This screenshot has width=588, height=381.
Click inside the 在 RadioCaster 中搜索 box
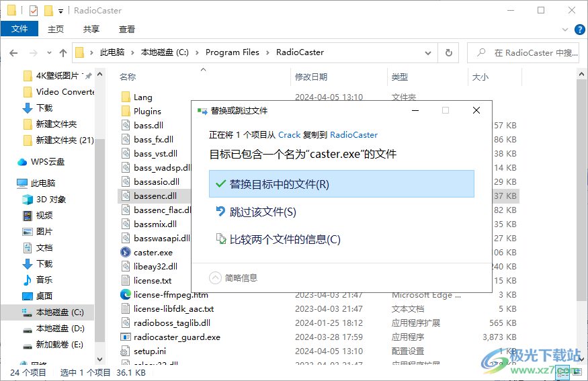523,53
